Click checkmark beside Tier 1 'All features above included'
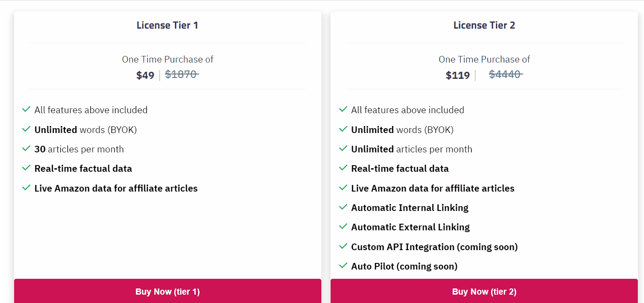Image resolution: width=644 pixels, height=303 pixels. [x=26, y=109]
